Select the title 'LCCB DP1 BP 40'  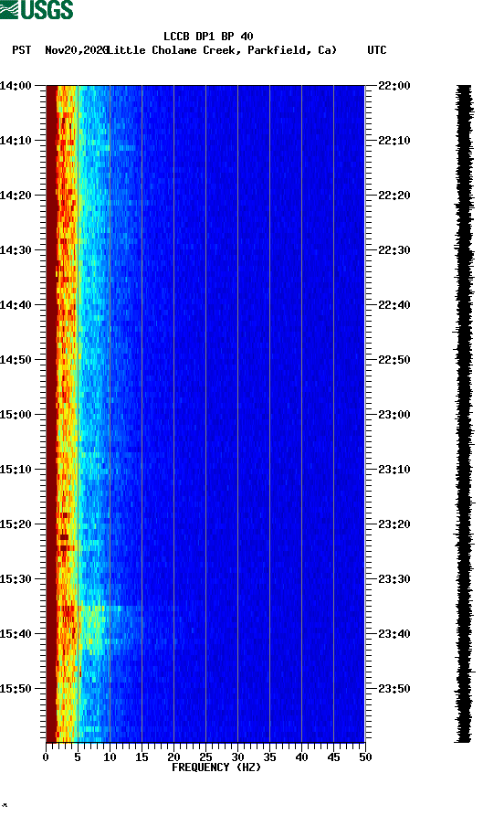[x=208, y=37]
